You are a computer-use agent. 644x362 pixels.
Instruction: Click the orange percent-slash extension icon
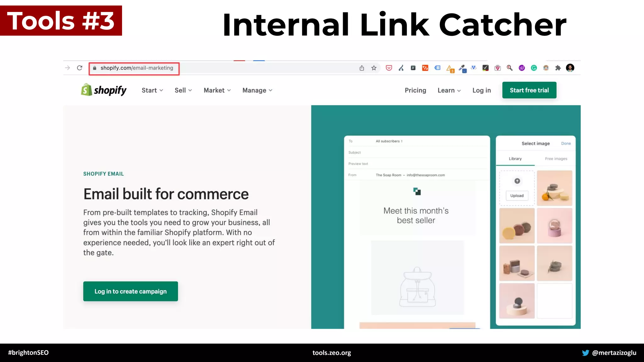425,68
